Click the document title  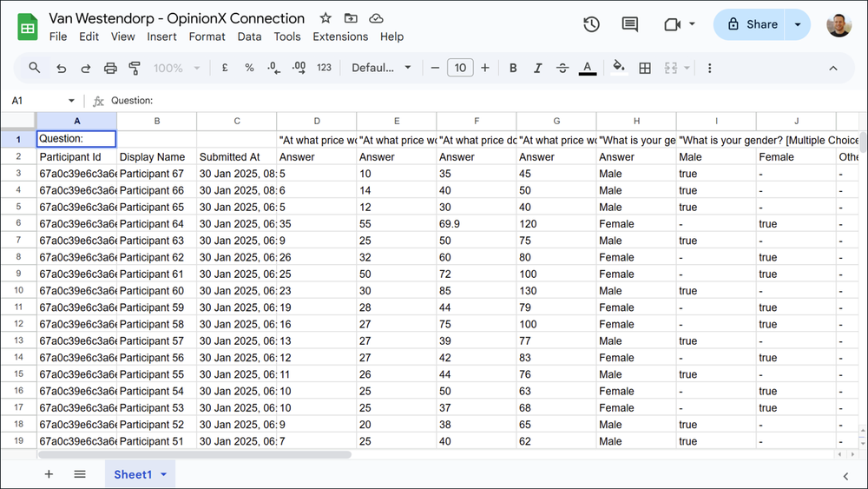(x=176, y=18)
